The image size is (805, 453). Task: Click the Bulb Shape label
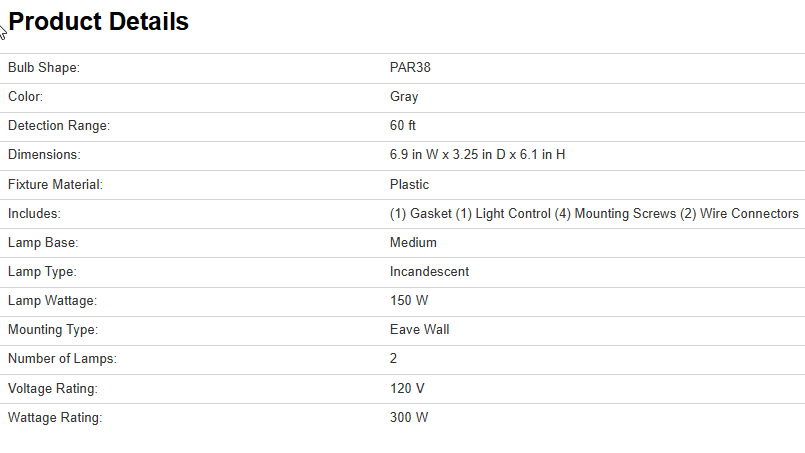[43, 68]
